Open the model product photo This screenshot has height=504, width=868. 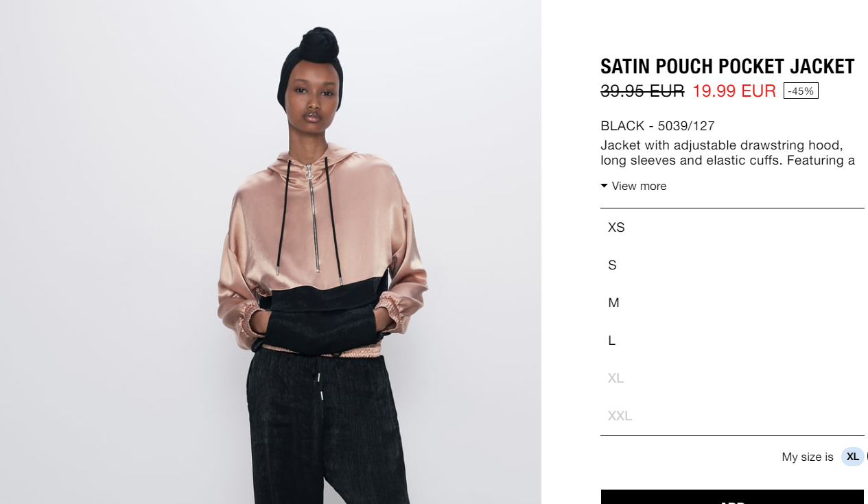[x=270, y=252]
